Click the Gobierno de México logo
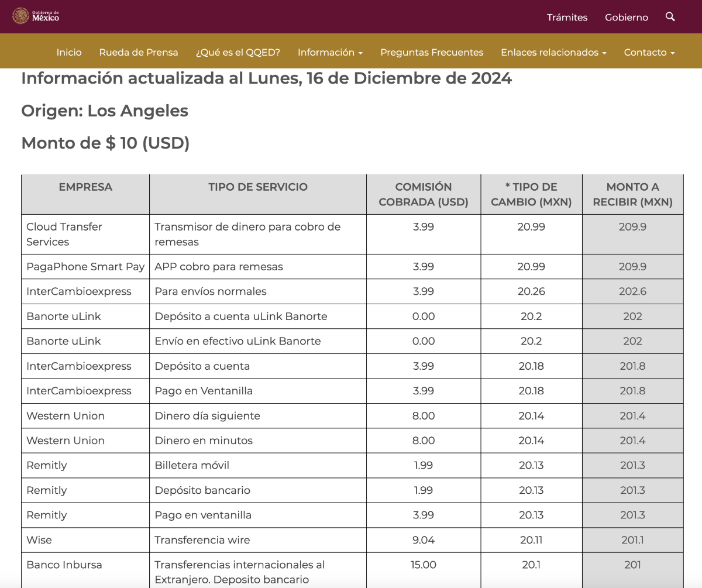Screen dimensions: 702x588 (x=36, y=16)
